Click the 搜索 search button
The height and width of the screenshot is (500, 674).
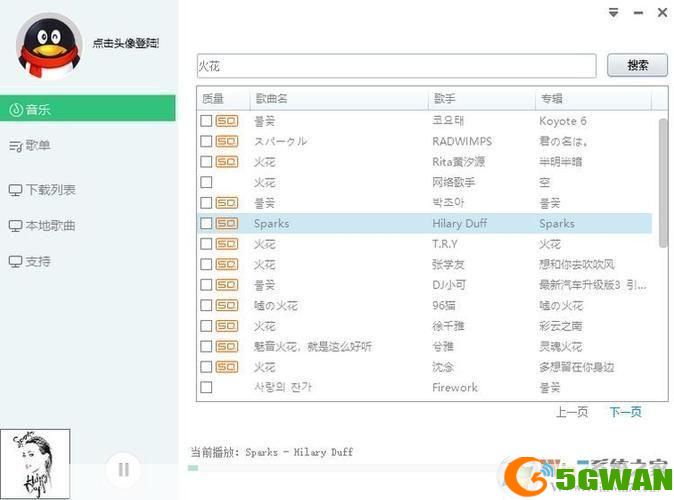pyautogui.click(x=637, y=65)
